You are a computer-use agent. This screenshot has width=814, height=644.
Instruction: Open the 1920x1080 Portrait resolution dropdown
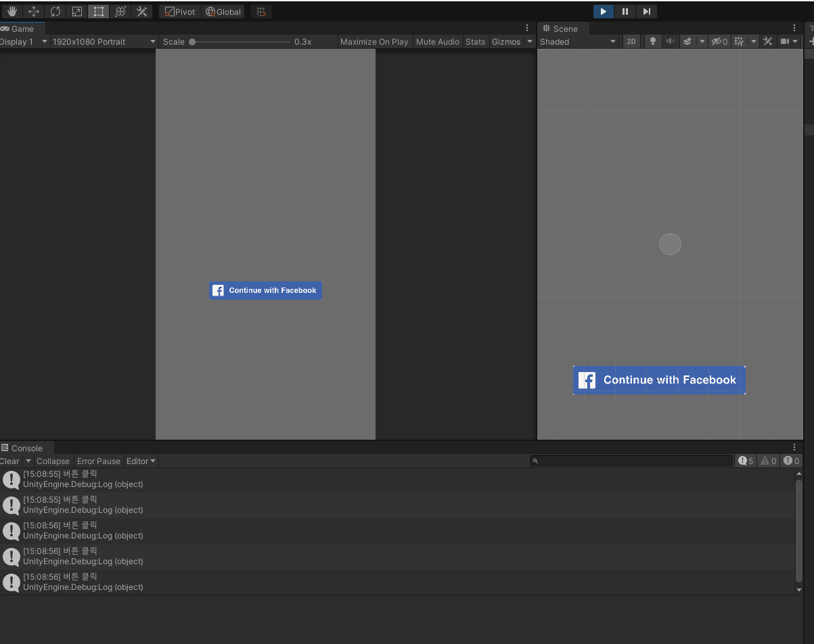click(x=104, y=41)
